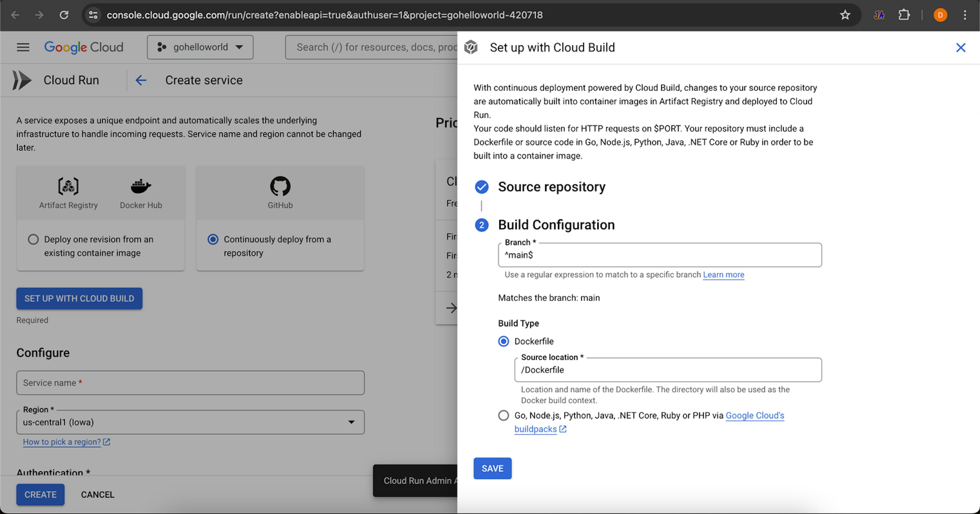The image size is (980, 514).
Task: Click the browser back arrow
Action: tap(15, 15)
